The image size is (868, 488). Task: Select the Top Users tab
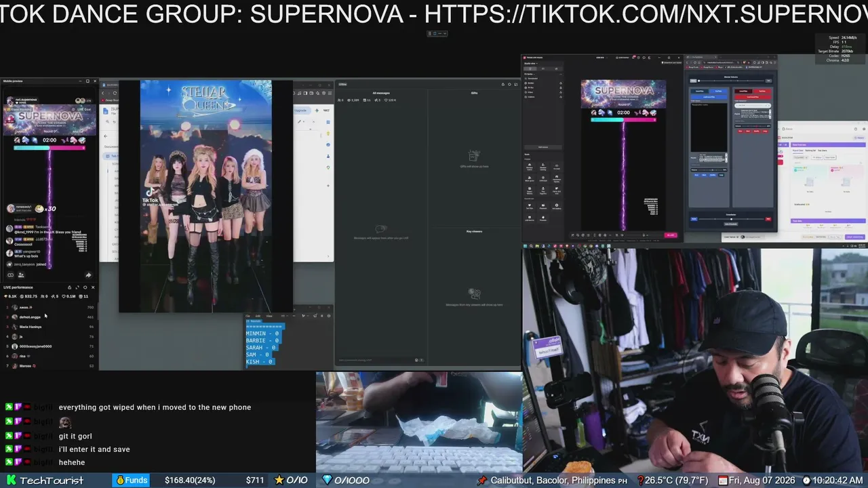tap(821, 150)
